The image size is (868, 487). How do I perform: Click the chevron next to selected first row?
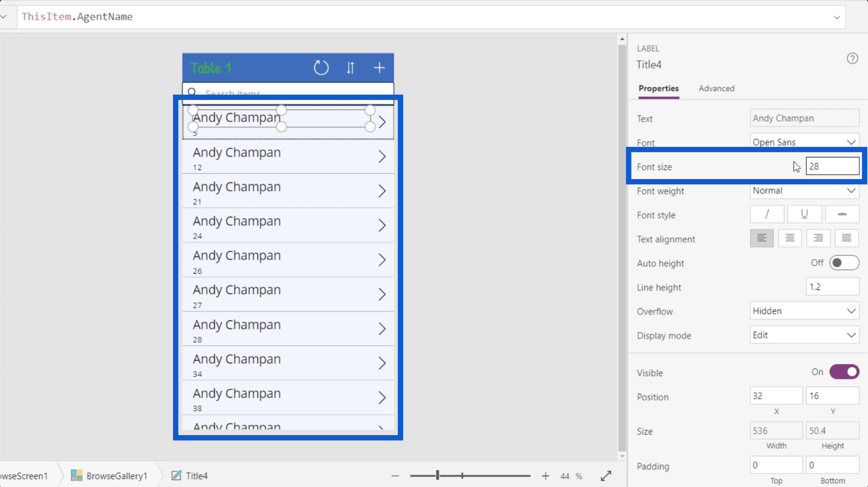[382, 122]
